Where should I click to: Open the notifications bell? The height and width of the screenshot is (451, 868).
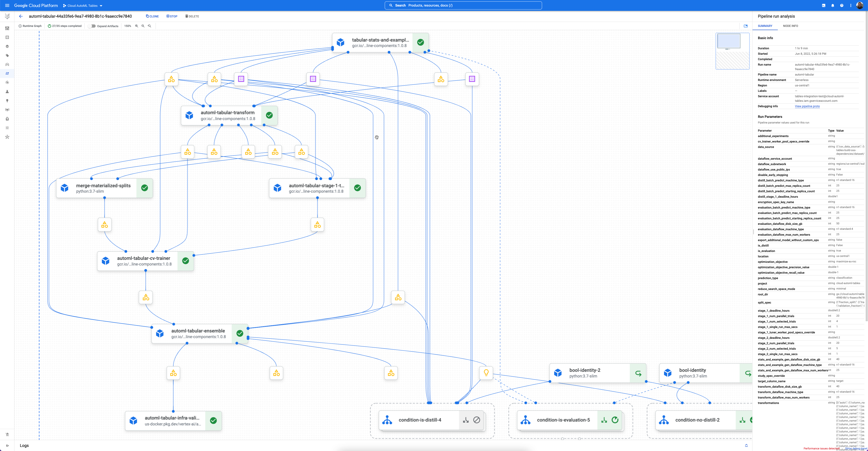pos(832,5)
